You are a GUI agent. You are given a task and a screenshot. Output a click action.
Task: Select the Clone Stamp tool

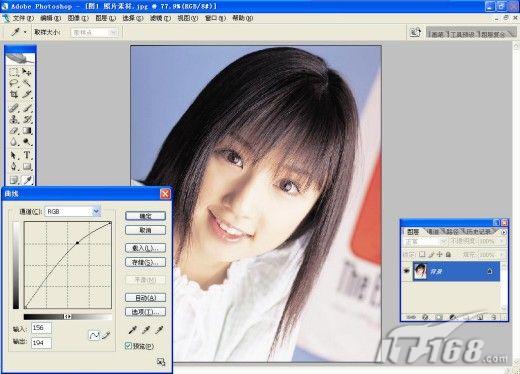click(x=14, y=119)
